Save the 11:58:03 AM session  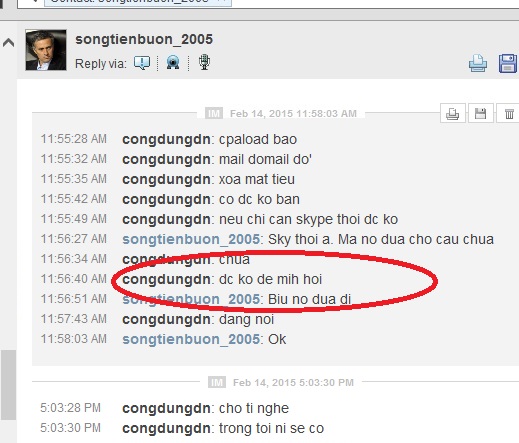pos(480,114)
